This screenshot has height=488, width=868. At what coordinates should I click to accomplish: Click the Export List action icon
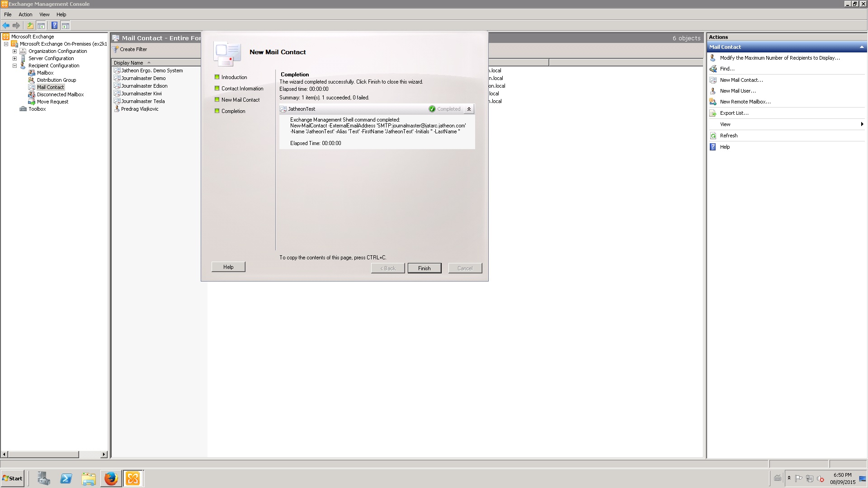[713, 113]
